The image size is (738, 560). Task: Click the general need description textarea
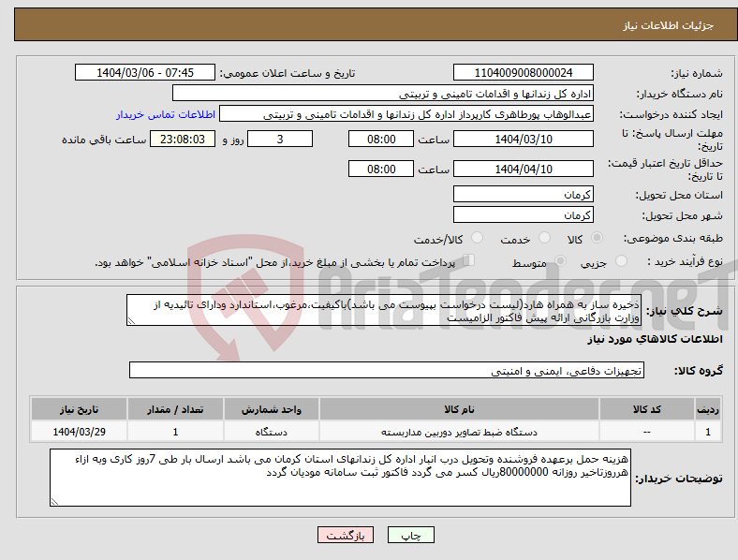384,310
